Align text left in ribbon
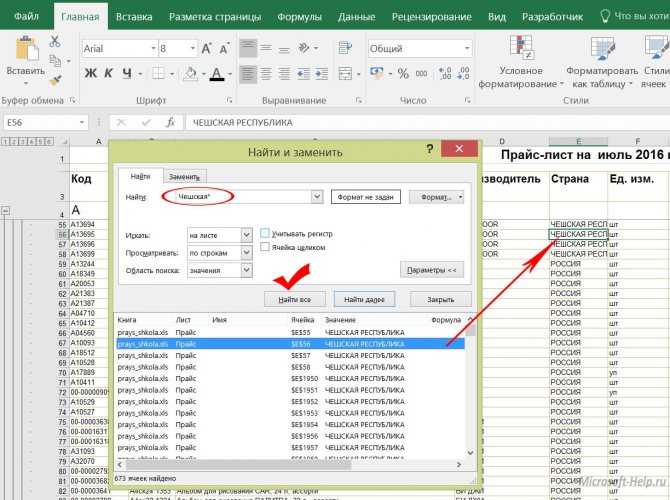Image resolution: width=670 pixels, height=500 pixels. 248,74
